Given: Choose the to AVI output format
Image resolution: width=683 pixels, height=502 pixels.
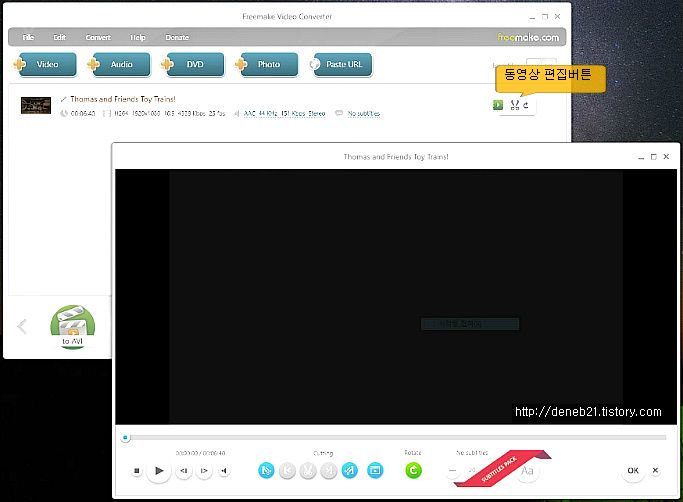Looking at the screenshot, I should pyautogui.click(x=72, y=327).
